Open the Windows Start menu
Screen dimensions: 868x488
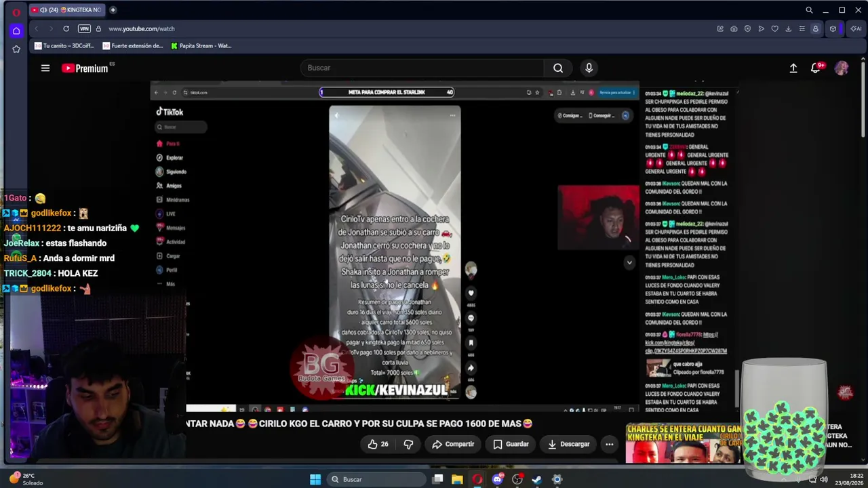[315, 480]
